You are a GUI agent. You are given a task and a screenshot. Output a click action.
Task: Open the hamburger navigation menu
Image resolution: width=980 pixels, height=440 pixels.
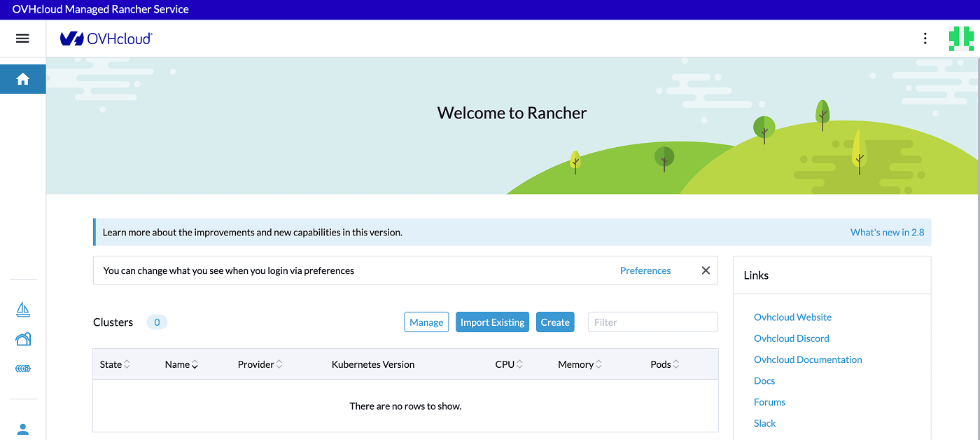22,39
